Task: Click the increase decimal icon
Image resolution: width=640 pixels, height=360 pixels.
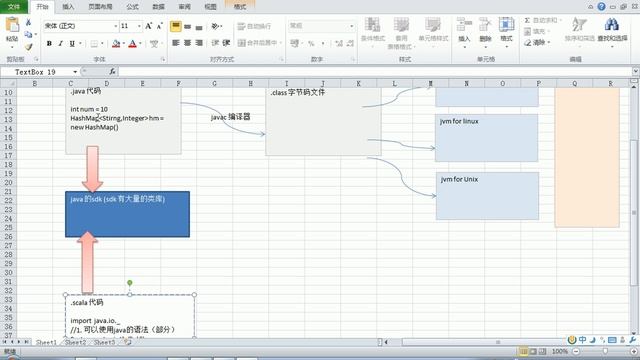Action: coord(339,43)
